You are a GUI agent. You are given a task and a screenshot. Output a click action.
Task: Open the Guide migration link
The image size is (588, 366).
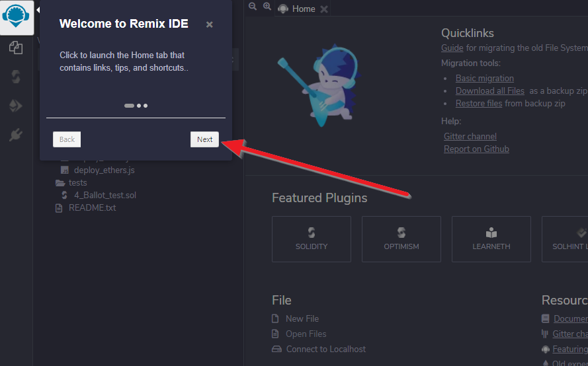pos(452,48)
